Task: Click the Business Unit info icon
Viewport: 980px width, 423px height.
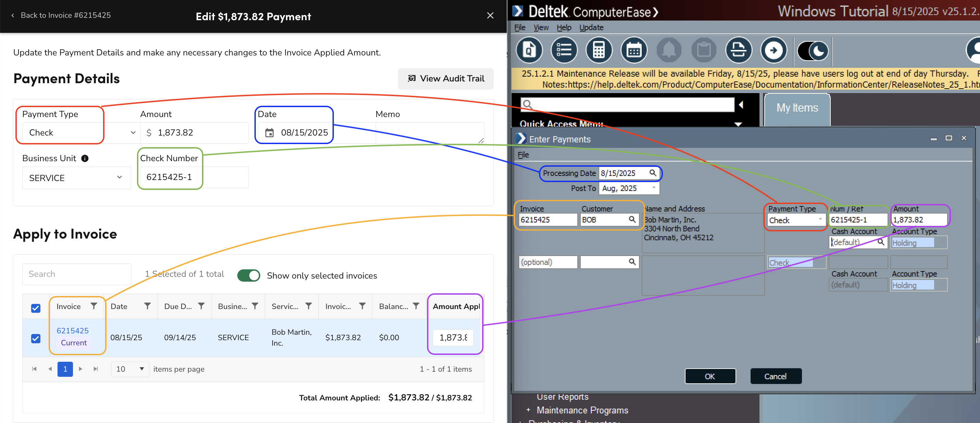Action: pyautogui.click(x=85, y=158)
